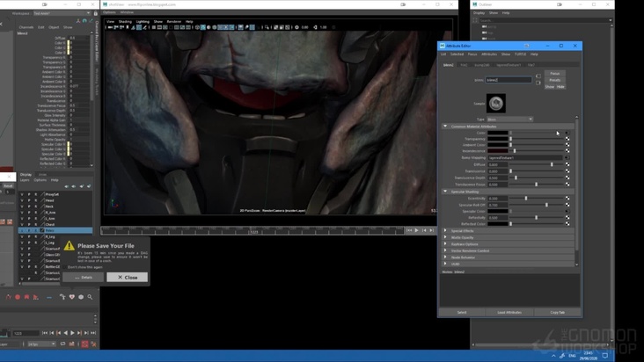This screenshot has height=362, width=644.
Task: Click the magnifier search icon in the bottom-left shelf
Action: point(90,297)
